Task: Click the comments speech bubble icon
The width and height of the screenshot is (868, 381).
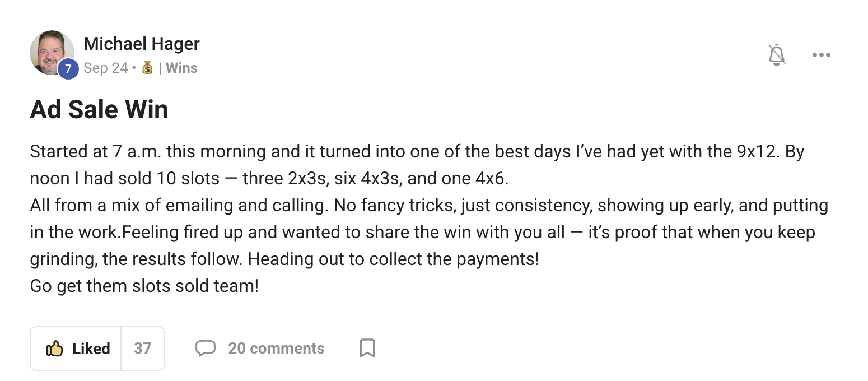Action: (206, 348)
